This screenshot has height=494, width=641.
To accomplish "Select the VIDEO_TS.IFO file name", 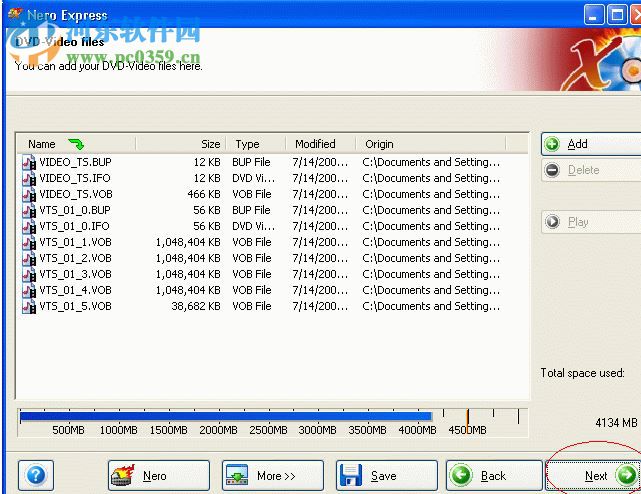I will click(x=75, y=178).
